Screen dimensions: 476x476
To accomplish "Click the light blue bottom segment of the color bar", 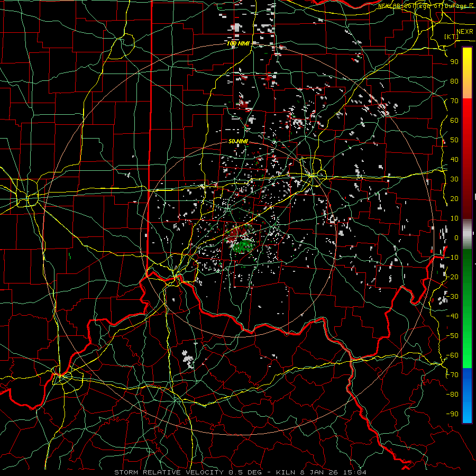I will pos(467,411).
